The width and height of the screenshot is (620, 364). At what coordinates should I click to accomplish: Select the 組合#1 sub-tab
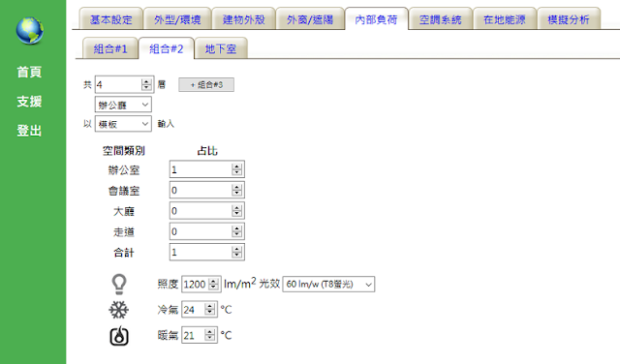click(110, 48)
